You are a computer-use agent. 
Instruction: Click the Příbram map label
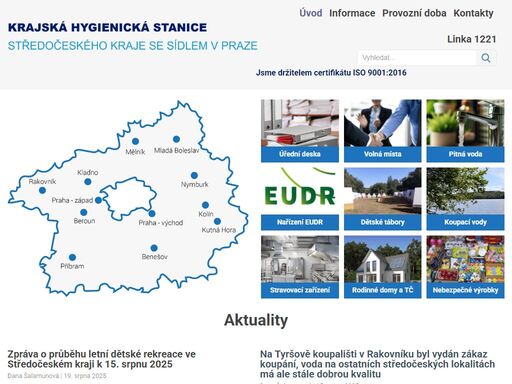click(72, 266)
